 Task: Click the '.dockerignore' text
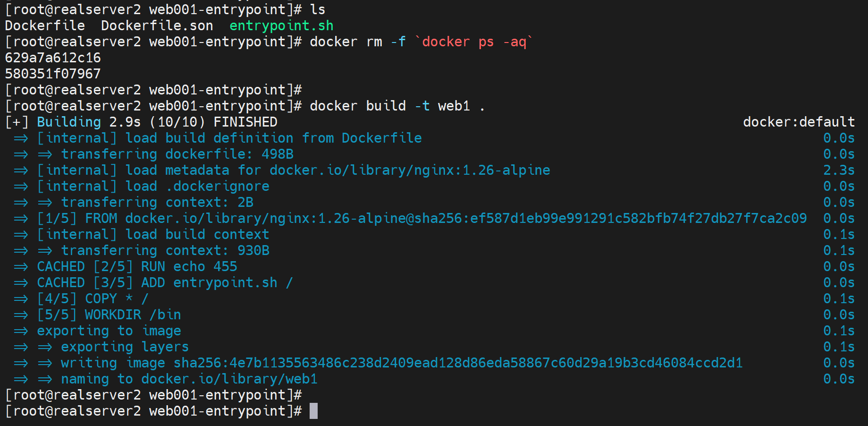coord(218,186)
